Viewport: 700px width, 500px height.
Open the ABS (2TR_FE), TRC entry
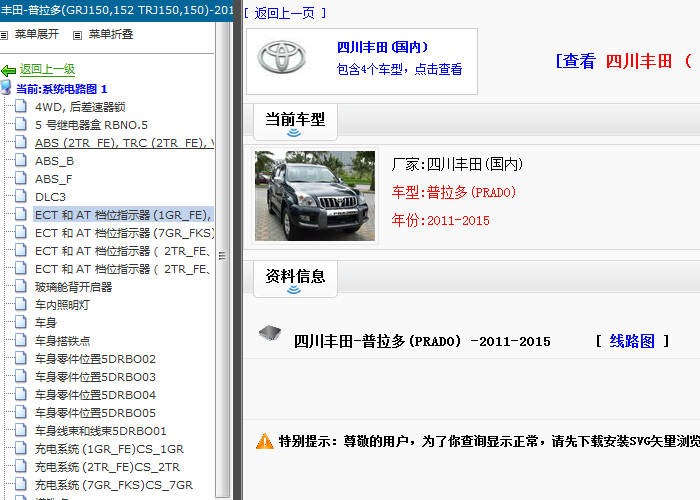125,143
